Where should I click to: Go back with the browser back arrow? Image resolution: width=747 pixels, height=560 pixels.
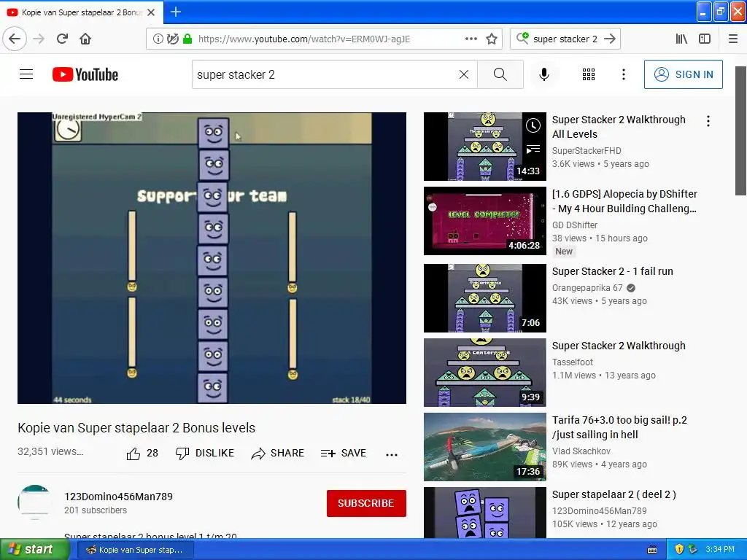click(x=15, y=39)
